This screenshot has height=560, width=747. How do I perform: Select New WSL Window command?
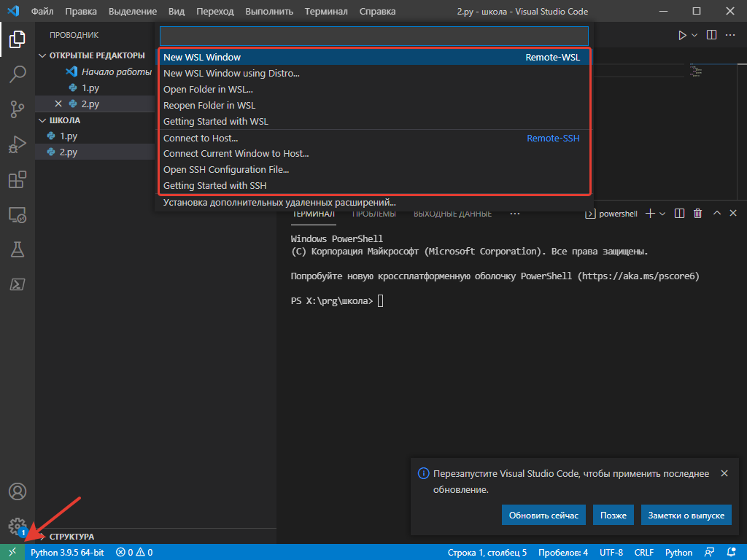(x=374, y=57)
